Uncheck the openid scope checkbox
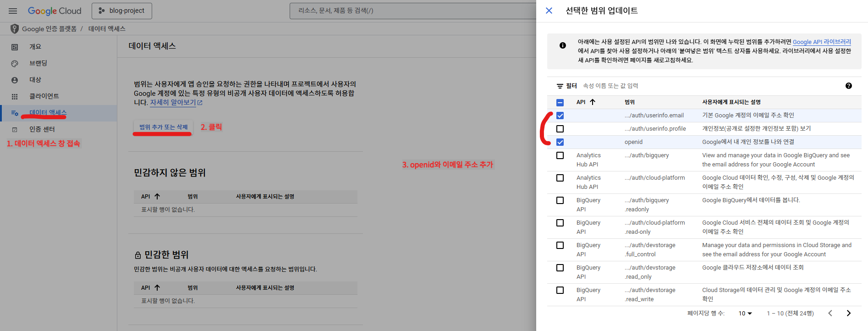This screenshot has height=331, width=868. [560, 142]
